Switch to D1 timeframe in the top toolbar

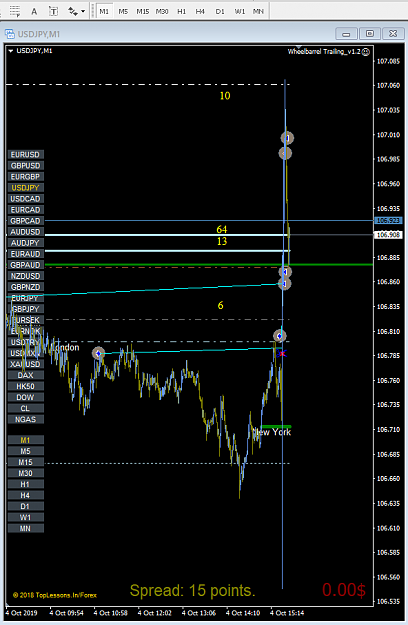(x=220, y=11)
